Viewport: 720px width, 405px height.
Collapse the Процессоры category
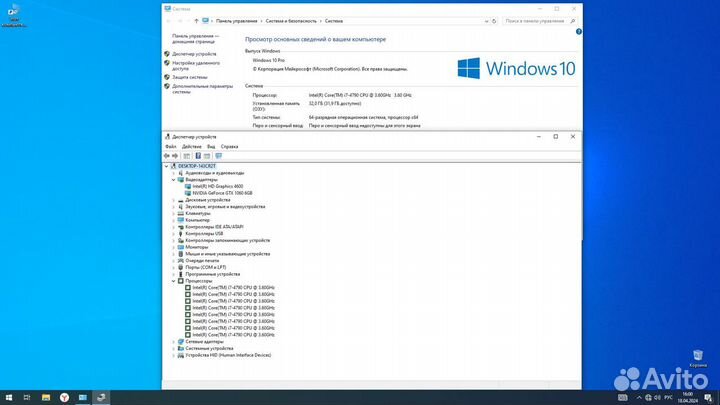[x=173, y=281]
